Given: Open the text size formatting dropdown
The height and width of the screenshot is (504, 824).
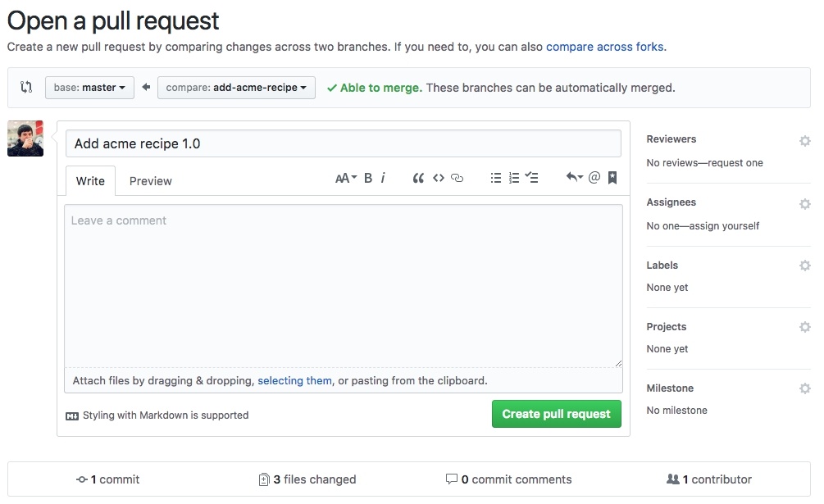Looking at the screenshot, I should click(345, 177).
